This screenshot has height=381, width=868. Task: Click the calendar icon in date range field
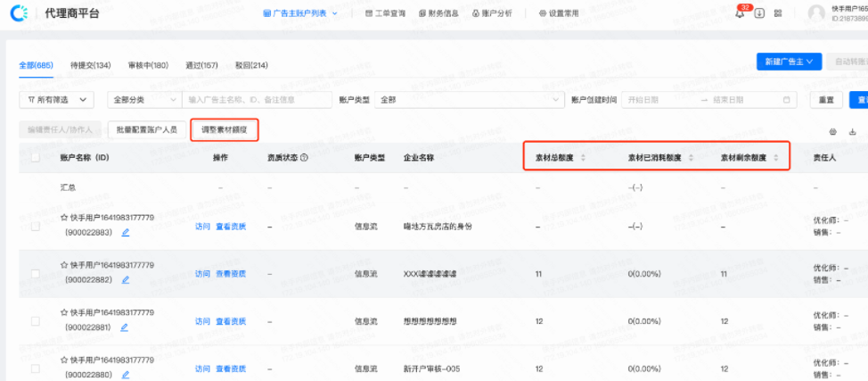click(786, 100)
